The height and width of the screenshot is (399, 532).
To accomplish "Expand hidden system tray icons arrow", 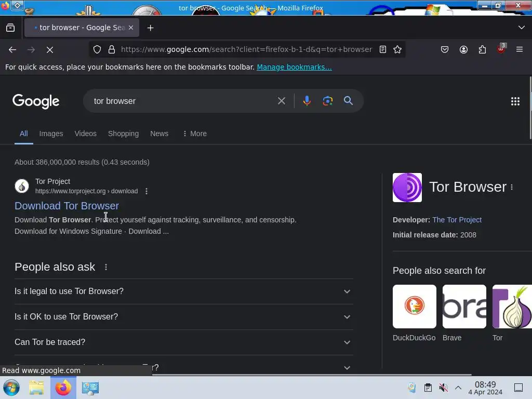I will pyautogui.click(x=458, y=388).
